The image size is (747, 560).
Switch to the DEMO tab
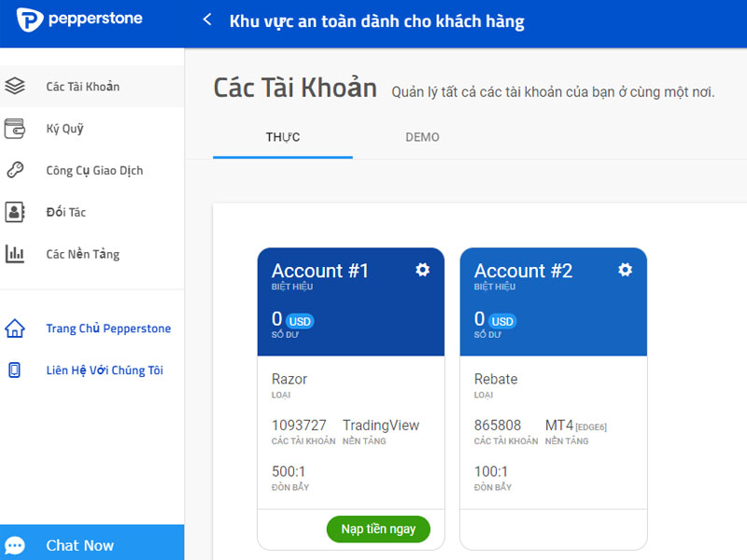click(422, 137)
